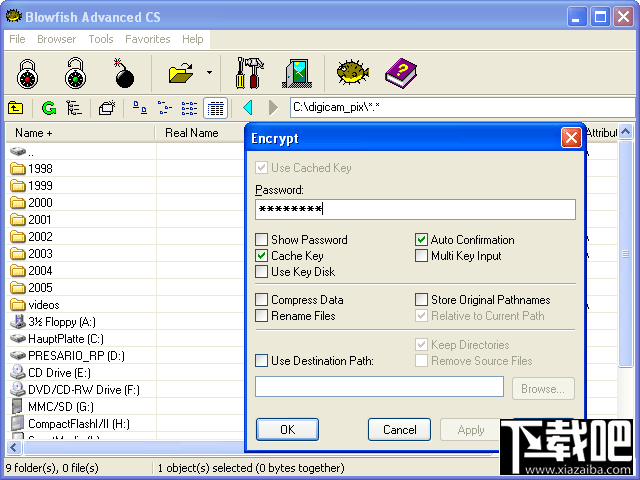The image size is (640, 480).
Task: Open the Browser menu
Action: [x=56, y=39]
